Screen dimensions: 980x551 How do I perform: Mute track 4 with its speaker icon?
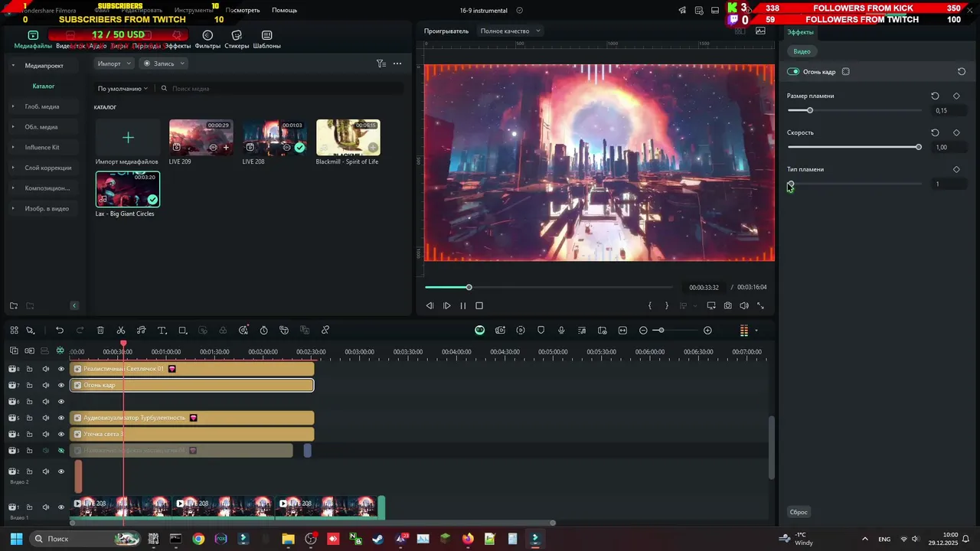click(45, 435)
